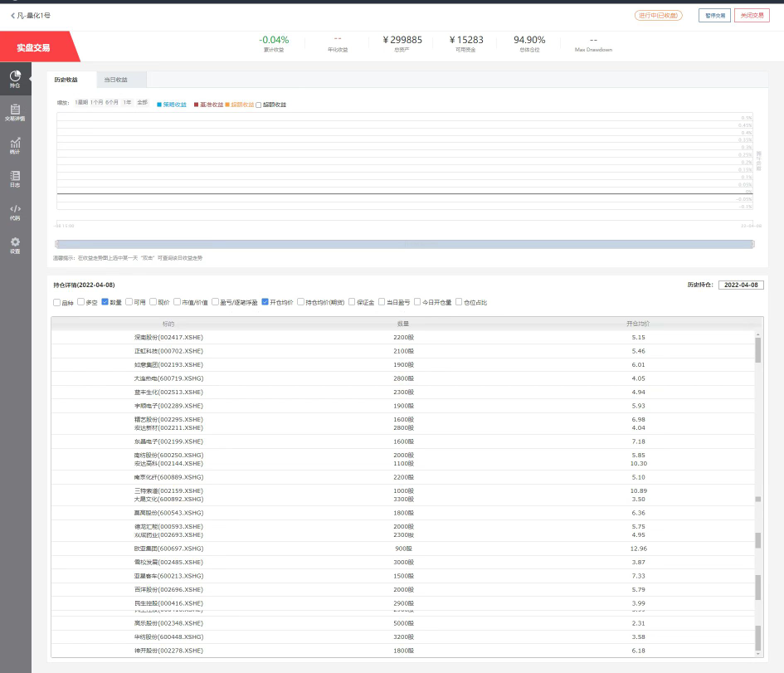Open the 代码 code icon in sidebar
784x673 pixels.
15,210
